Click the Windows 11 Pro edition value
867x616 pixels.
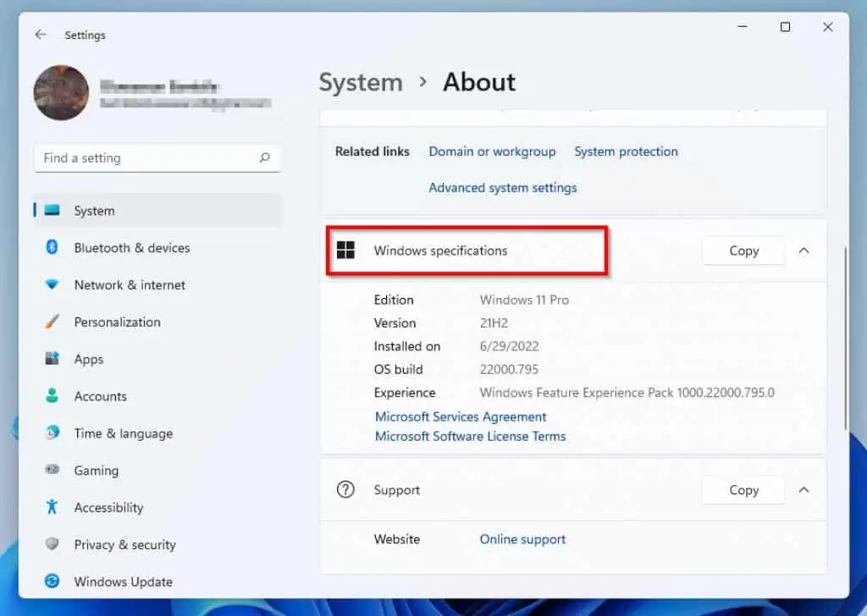(524, 300)
